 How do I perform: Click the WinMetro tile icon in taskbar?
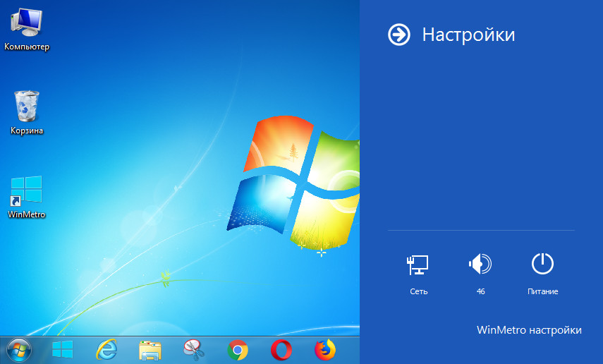click(x=63, y=349)
